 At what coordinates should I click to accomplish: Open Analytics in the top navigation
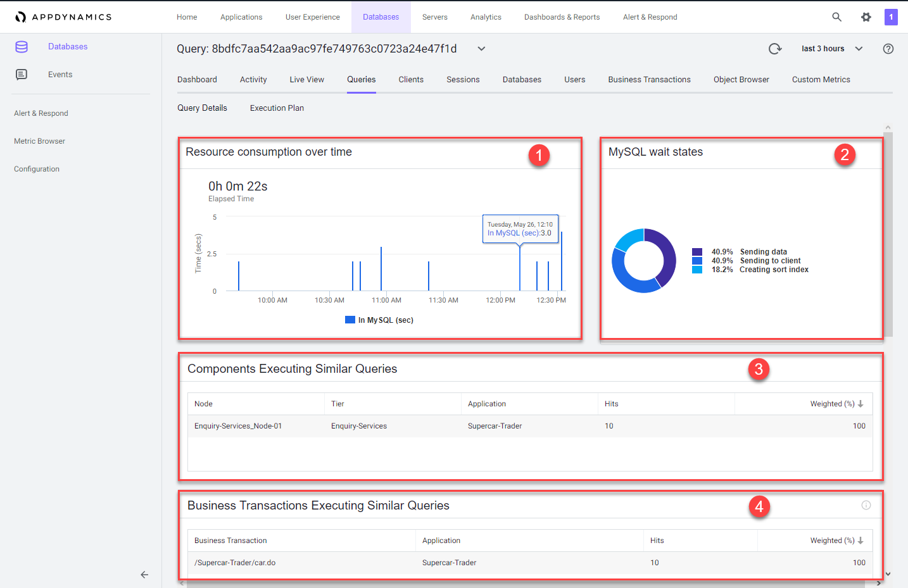(486, 17)
